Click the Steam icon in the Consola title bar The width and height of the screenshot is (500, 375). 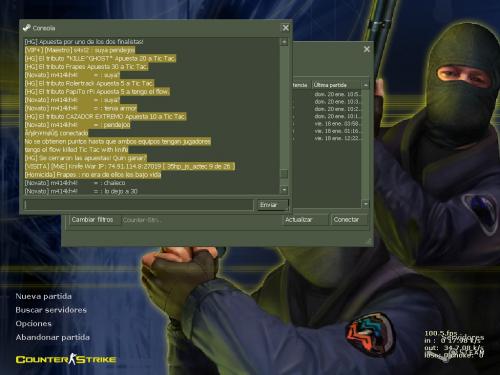click(x=26, y=28)
